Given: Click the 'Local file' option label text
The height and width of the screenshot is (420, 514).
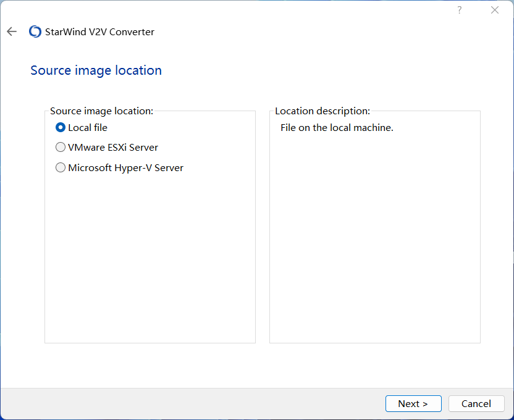Looking at the screenshot, I should (88, 128).
